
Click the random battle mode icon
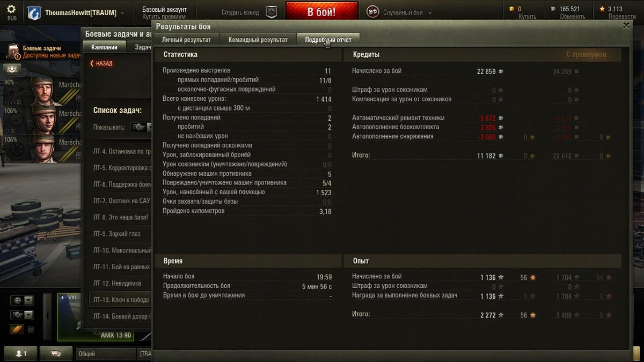372,12
